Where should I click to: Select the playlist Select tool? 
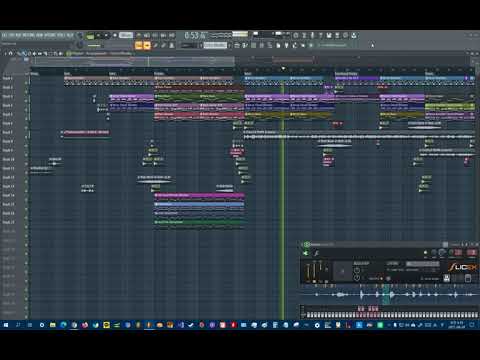coord(50,53)
